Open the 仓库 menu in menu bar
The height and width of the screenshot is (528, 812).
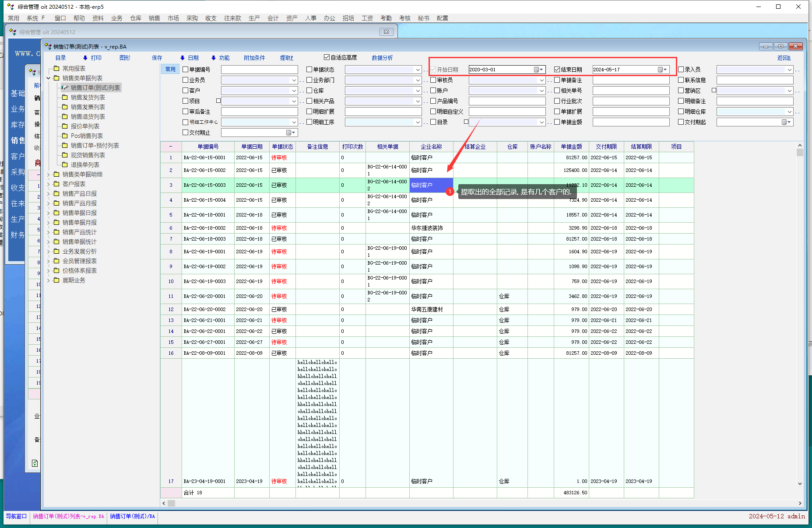[135, 18]
